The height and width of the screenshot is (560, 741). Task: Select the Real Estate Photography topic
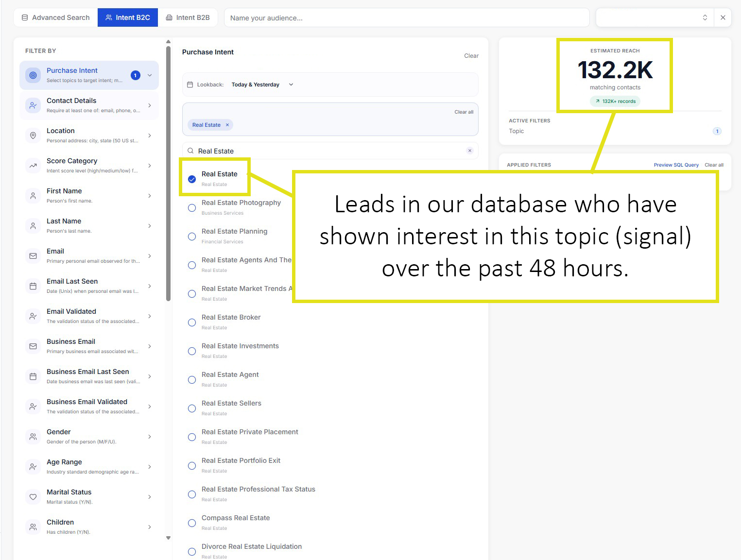(x=192, y=208)
